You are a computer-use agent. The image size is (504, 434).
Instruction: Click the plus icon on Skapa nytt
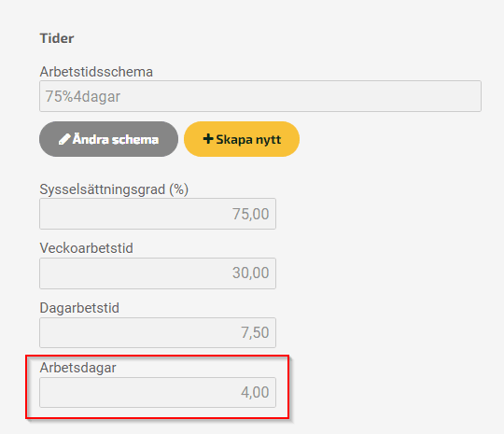pyautogui.click(x=208, y=139)
